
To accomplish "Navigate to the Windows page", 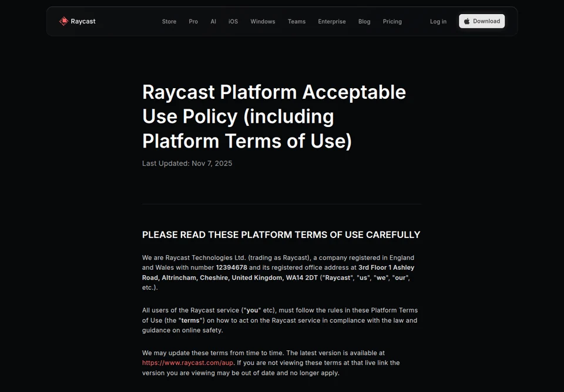I will (263, 22).
